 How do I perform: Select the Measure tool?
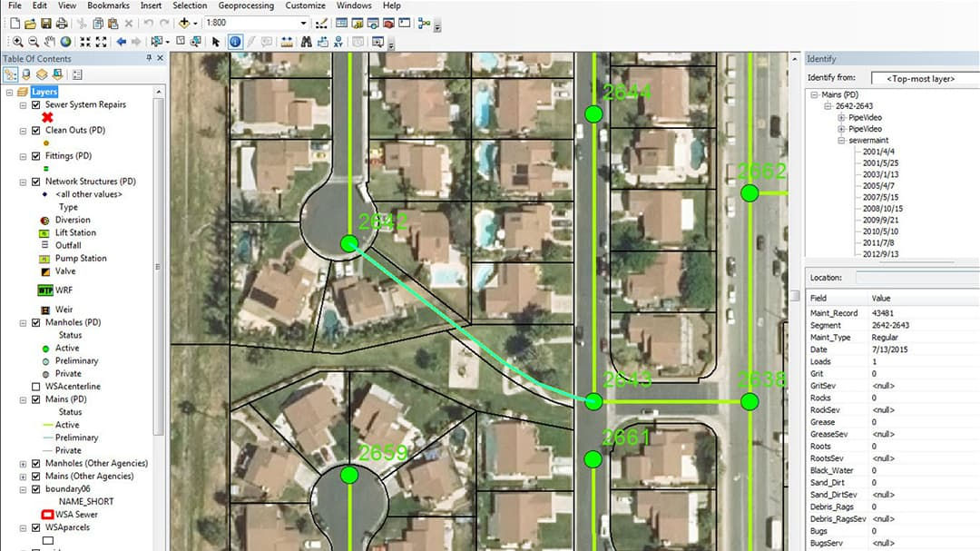click(x=288, y=41)
